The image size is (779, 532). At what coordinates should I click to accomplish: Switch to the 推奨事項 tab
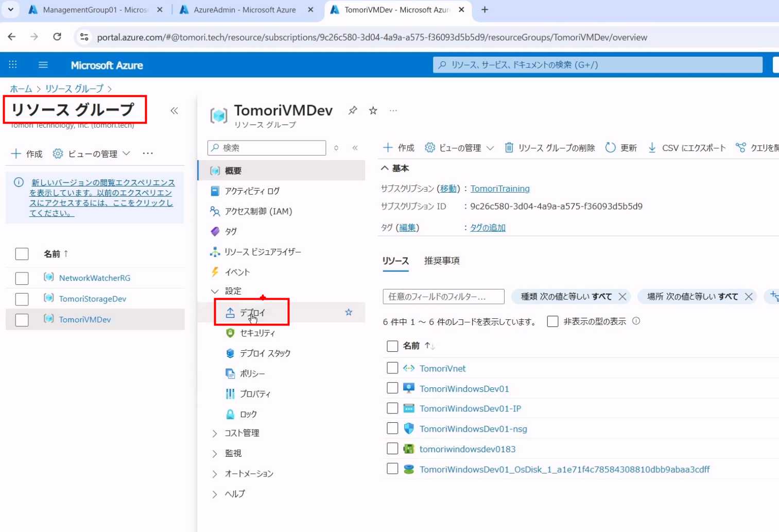pos(441,261)
